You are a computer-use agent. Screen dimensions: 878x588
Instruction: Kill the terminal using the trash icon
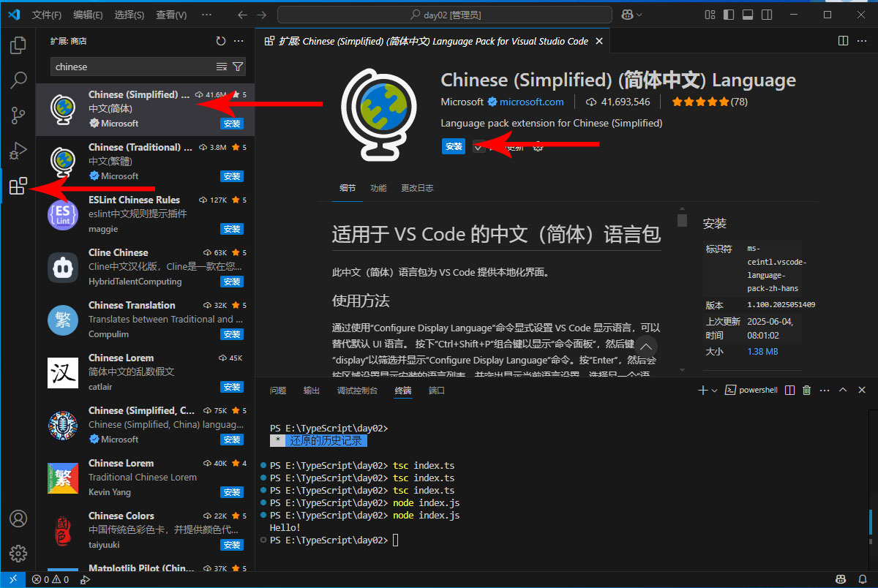point(806,390)
